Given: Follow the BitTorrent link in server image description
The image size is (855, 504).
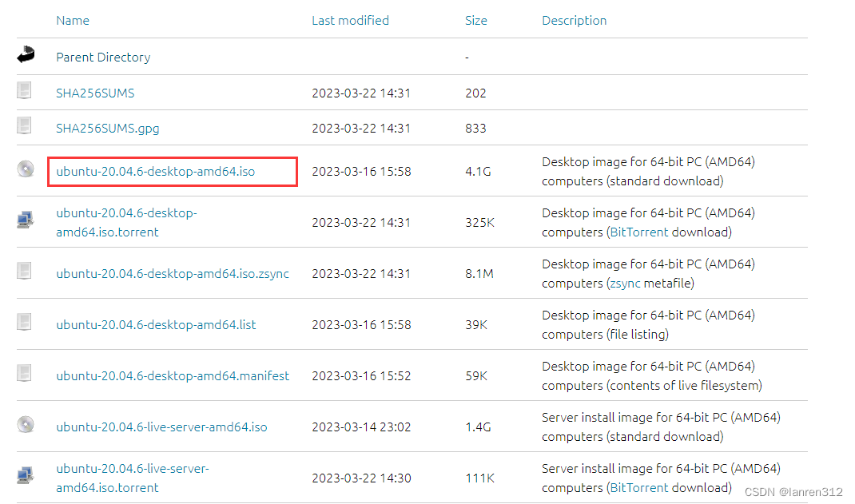Looking at the screenshot, I should click(639, 488).
